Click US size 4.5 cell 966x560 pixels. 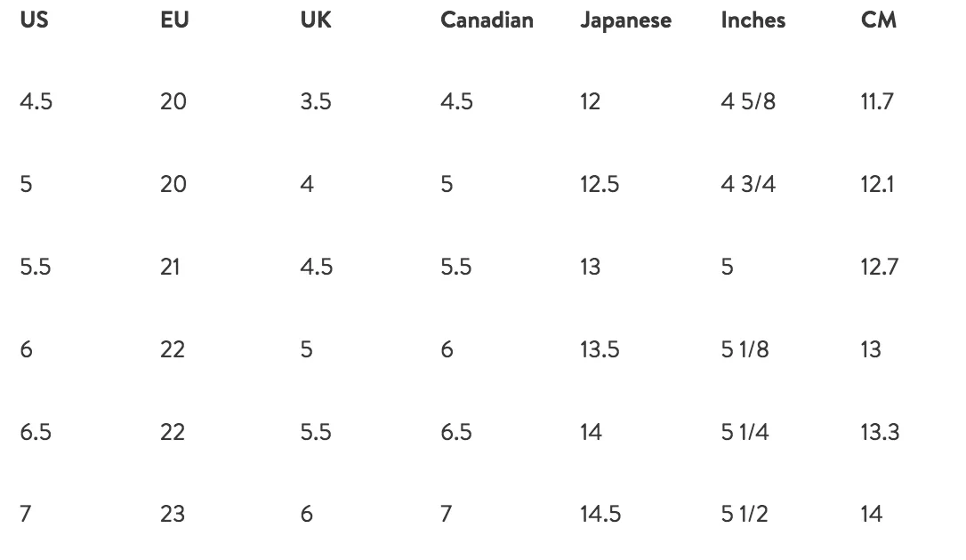click(x=36, y=101)
